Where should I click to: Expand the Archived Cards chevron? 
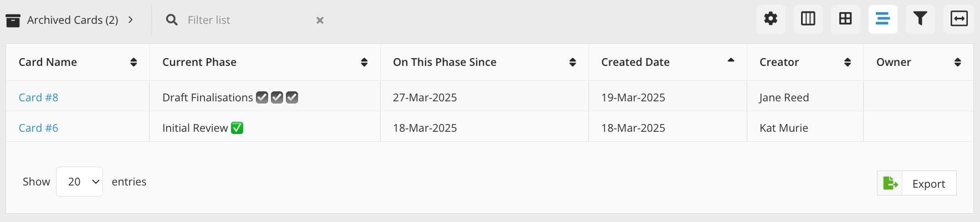(131, 20)
